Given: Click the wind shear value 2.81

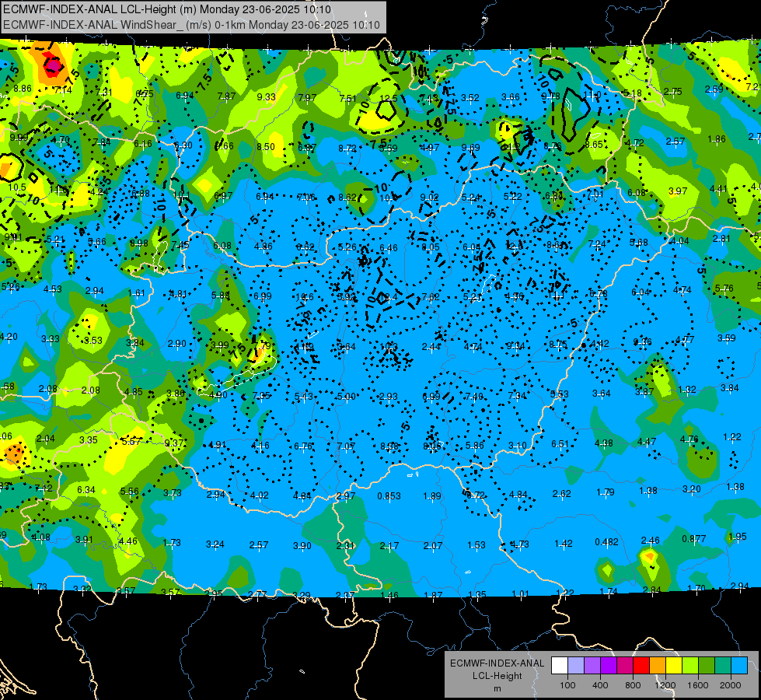Looking at the screenshot, I should [721, 239].
